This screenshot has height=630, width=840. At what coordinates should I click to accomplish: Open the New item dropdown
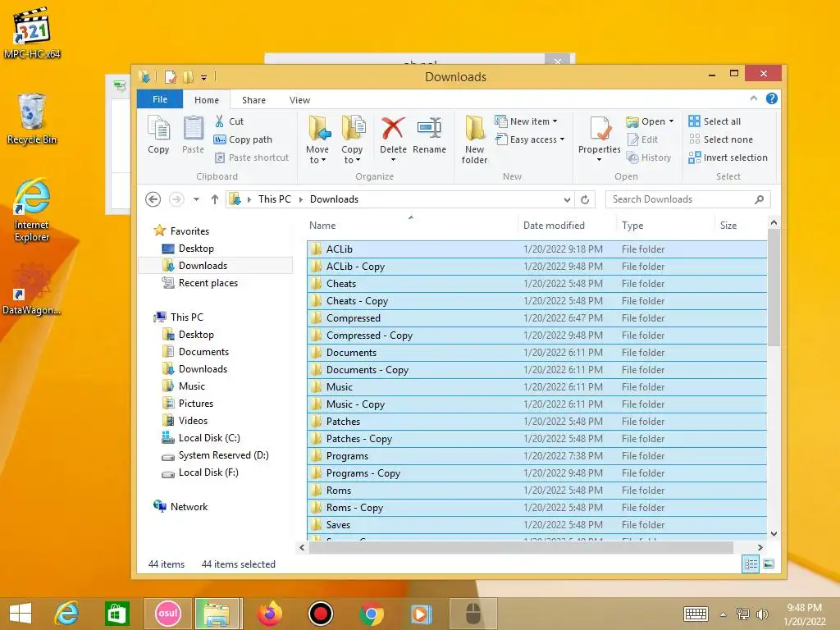click(526, 121)
